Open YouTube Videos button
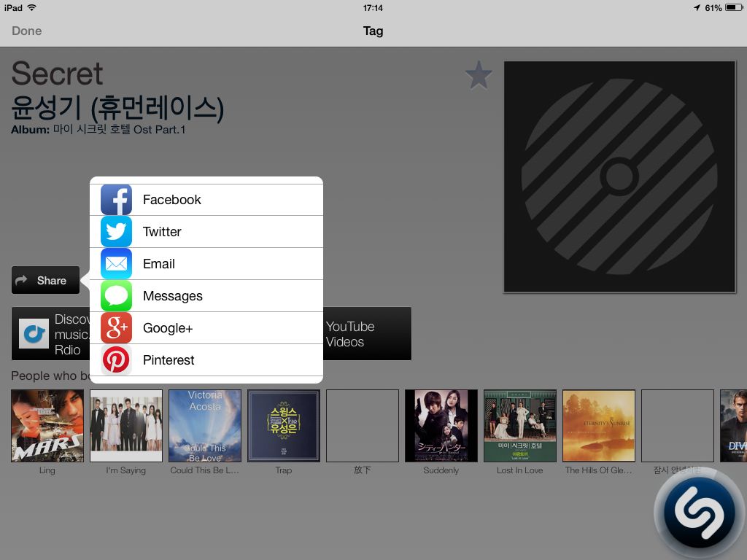This screenshot has width=747, height=560. (x=367, y=334)
